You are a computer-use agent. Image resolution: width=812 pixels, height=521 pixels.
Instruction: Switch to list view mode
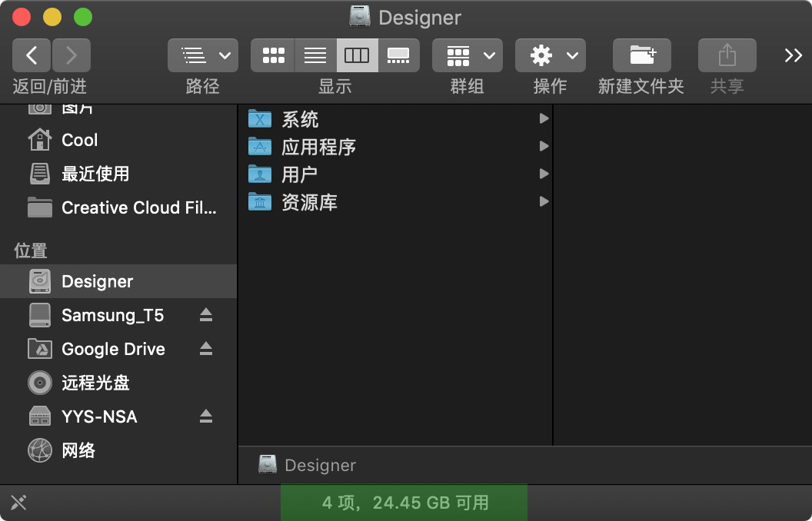tap(315, 55)
